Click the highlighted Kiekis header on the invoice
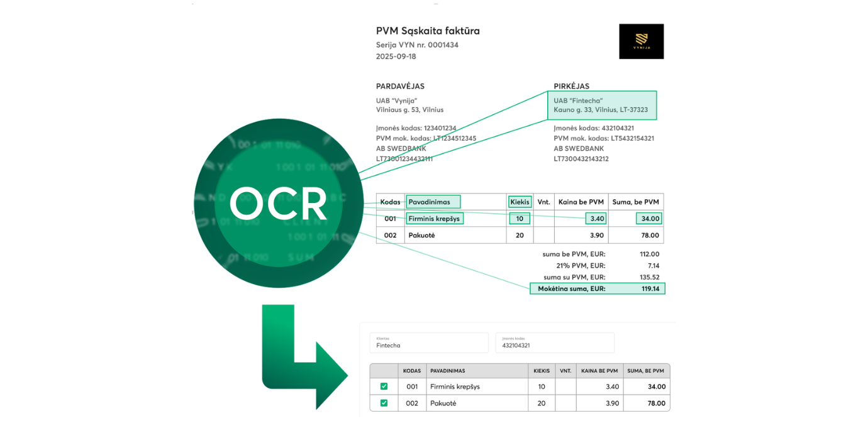 click(520, 202)
